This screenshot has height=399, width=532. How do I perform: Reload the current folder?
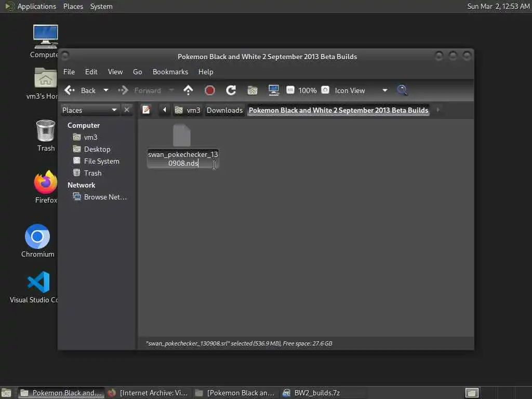pos(231,90)
